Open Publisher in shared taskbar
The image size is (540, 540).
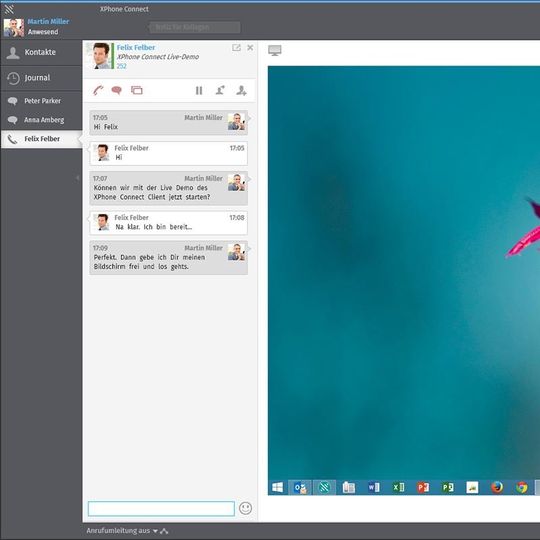[x=448, y=487]
